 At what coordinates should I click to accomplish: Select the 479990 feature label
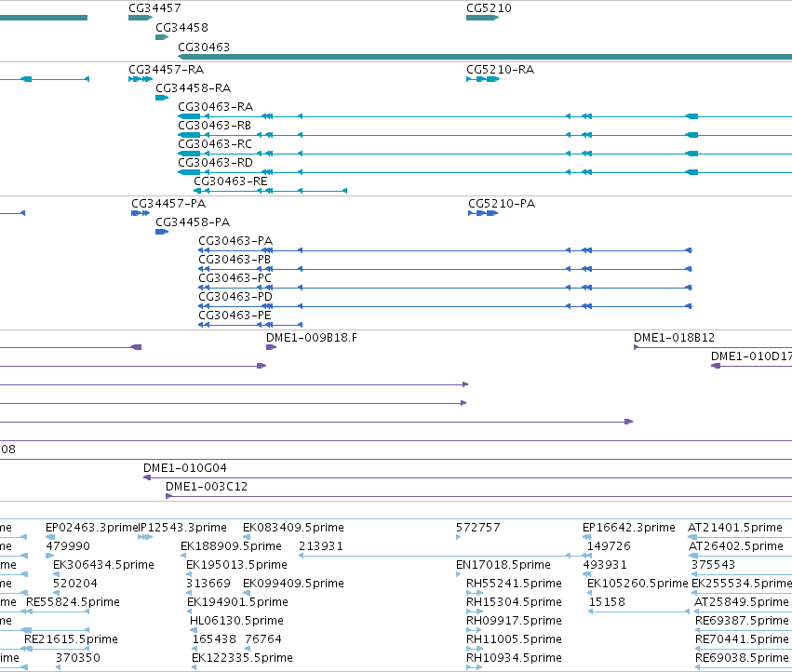pos(68,546)
